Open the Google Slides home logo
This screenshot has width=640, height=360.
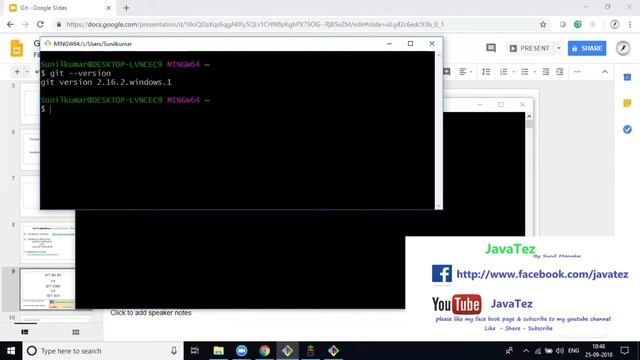17,48
